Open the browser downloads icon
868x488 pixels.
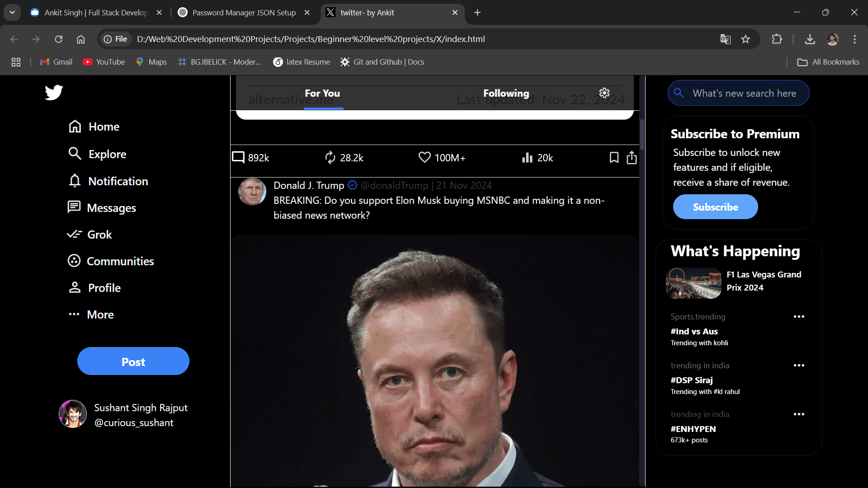tap(810, 39)
